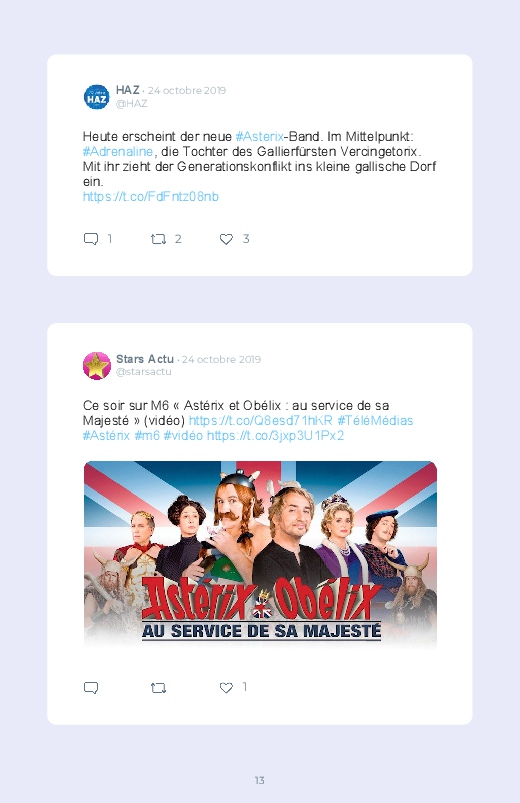Retweet the Stars Actu tweet
520x803 pixels.
click(158, 688)
